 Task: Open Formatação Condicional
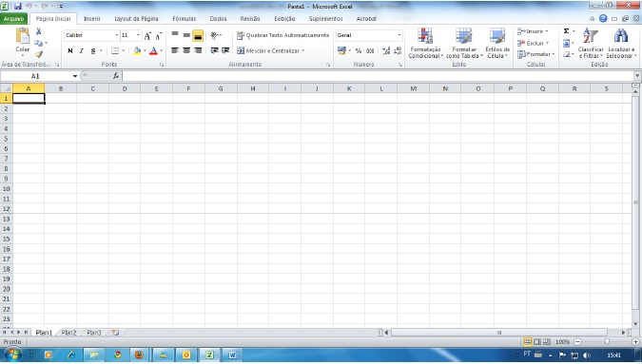click(425, 43)
